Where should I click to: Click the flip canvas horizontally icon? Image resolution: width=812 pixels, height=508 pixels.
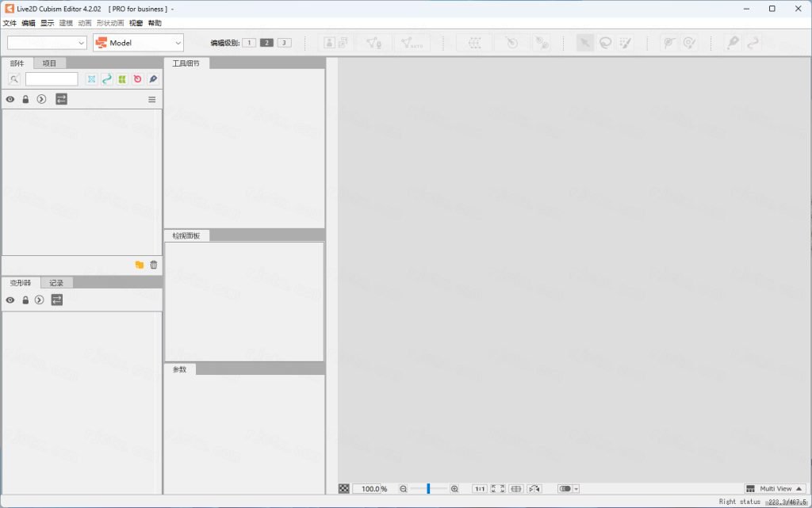click(x=534, y=489)
